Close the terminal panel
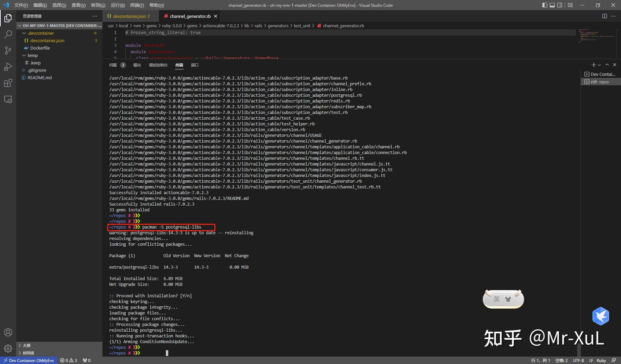The width and height of the screenshot is (621, 364). pos(615,65)
